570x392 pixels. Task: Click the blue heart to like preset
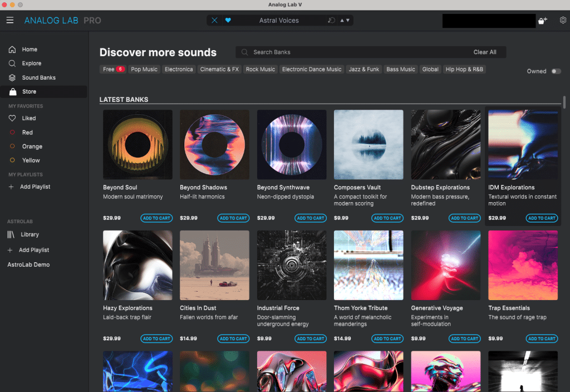tap(228, 21)
